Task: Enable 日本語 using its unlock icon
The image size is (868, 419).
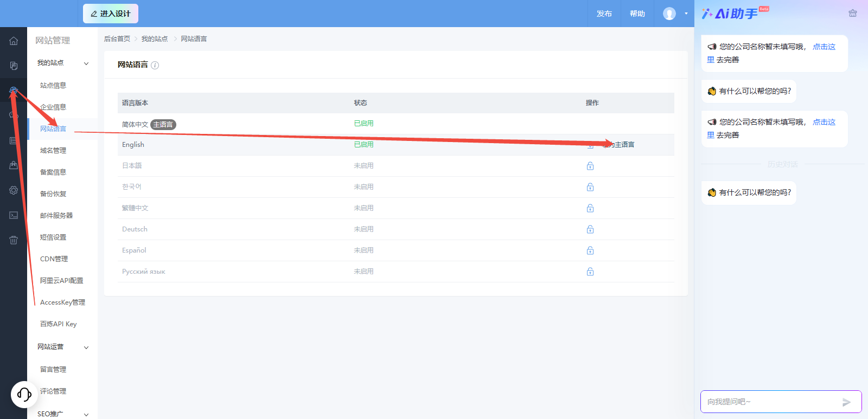Action: pos(590,166)
